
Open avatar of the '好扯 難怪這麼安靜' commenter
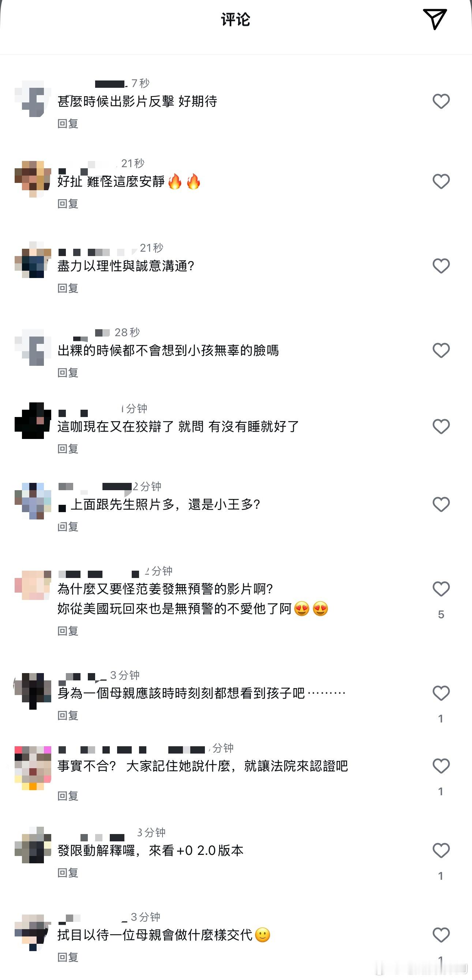point(33,179)
